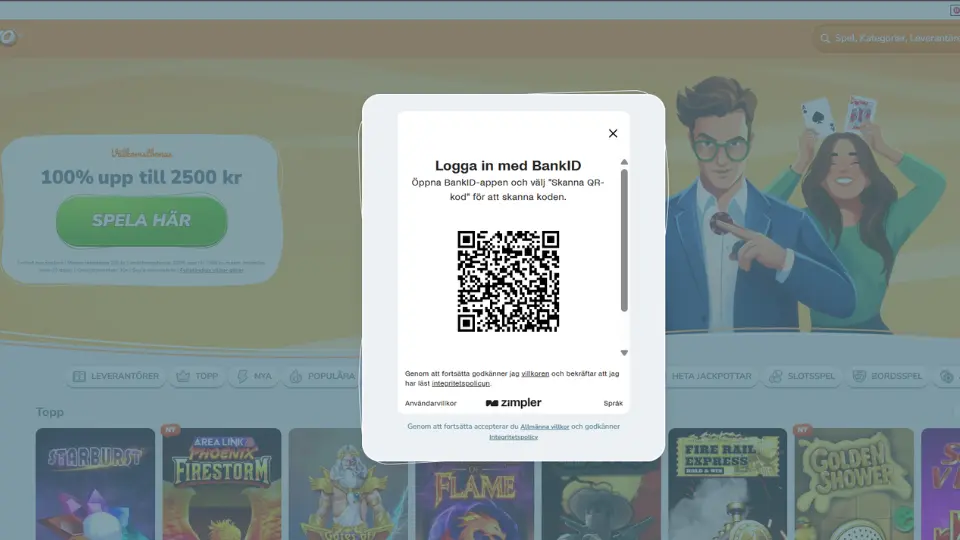Click the flame icon on Populära
Image resolution: width=960 pixels, height=540 pixels.
pyautogui.click(x=296, y=376)
